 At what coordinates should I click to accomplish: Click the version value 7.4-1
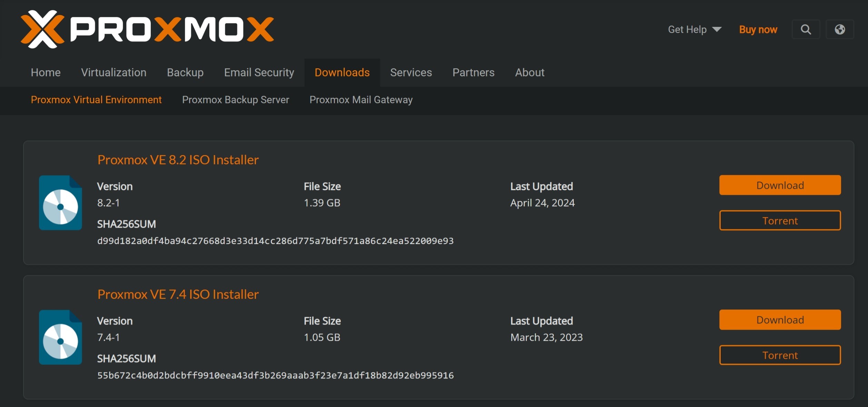point(108,337)
